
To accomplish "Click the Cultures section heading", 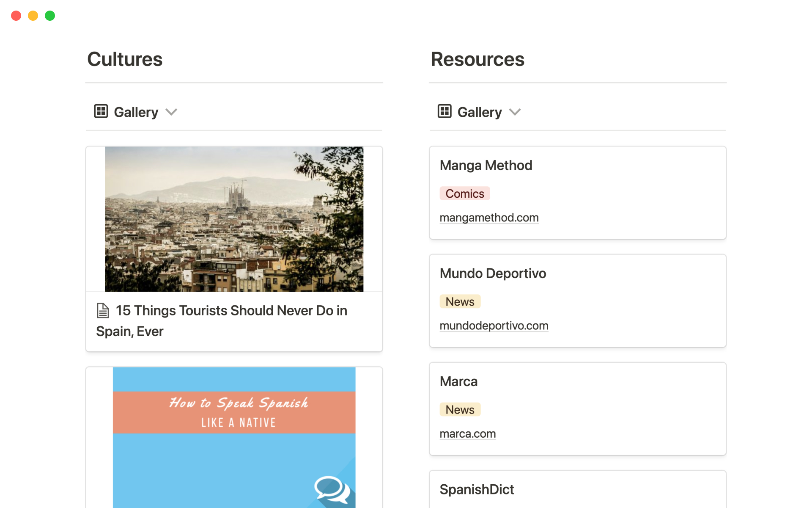I will (x=125, y=59).
